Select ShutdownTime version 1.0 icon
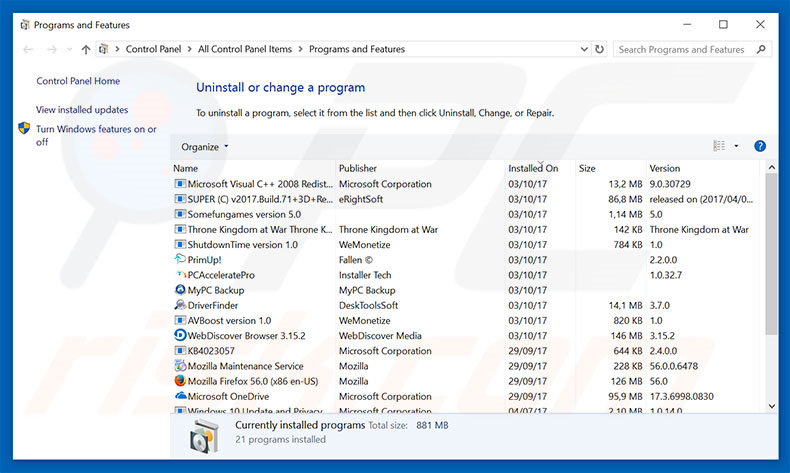 (180, 244)
